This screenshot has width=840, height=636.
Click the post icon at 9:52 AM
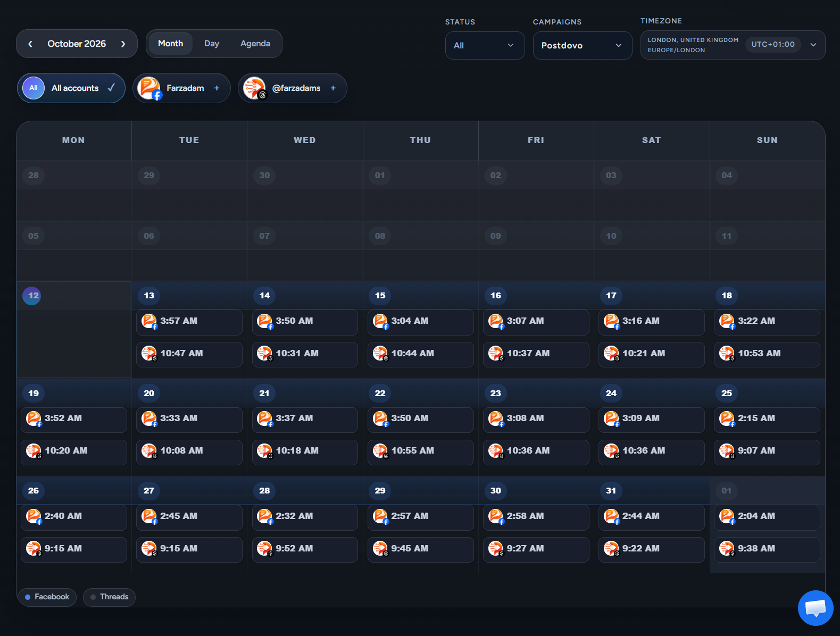click(x=264, y=548)
